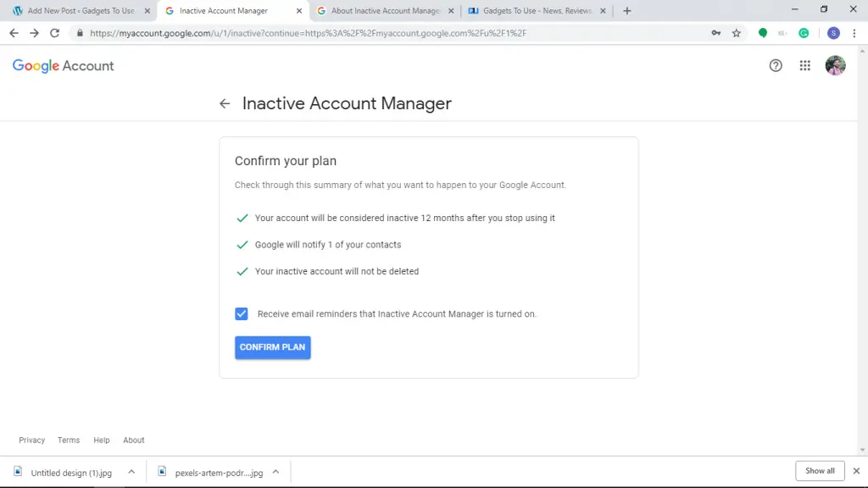Click the page vertical scrollbar
The image size is (868, 488).
[862, 251]
